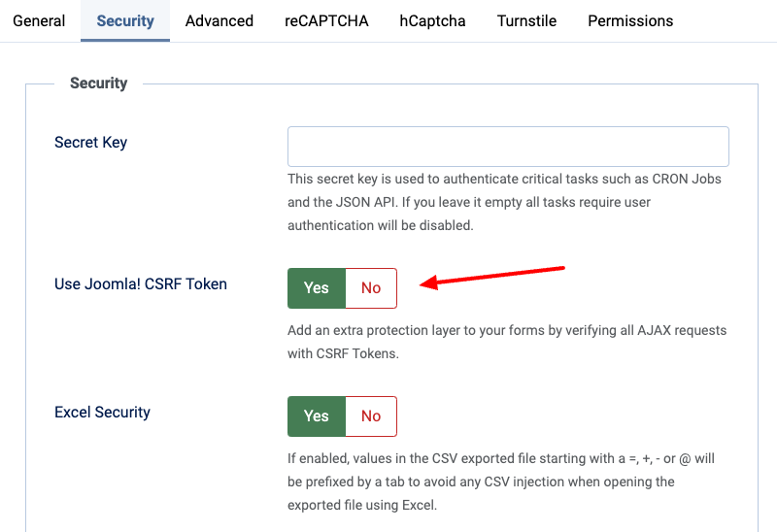777x532 pixels.
Task: Switch to the Permissions tab
Action: coord(630,20)
